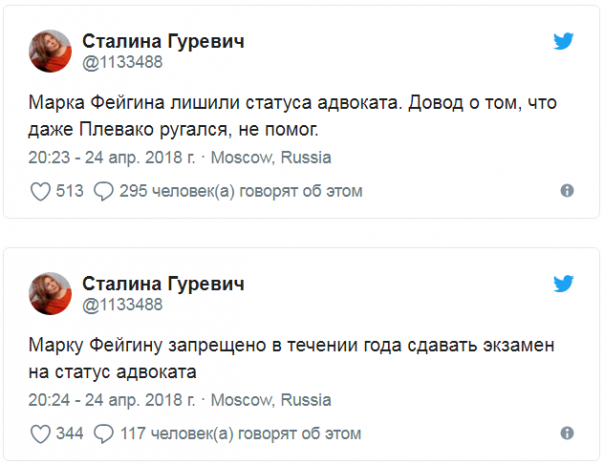View the "295 человек(а) говорят об этом" conversation
604x465 pixels.
(240, 191)
